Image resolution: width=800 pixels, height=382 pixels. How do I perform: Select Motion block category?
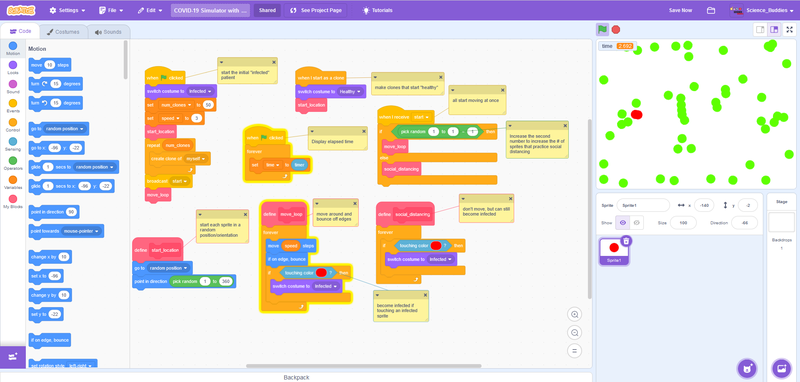(13, 49)
